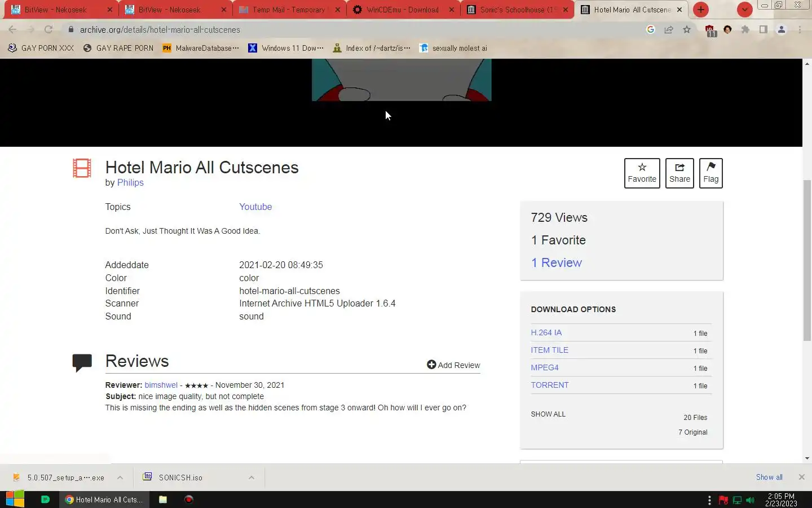The width and height of the screenshot is (812, 508).
Task: Click the identifier value hotel-mario-all-cutscenes
Action: point(289,291)
